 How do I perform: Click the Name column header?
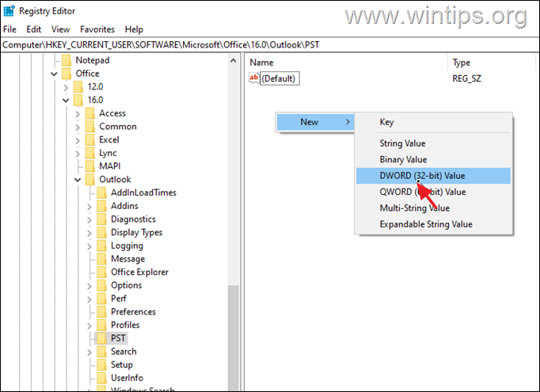(262, 63)
